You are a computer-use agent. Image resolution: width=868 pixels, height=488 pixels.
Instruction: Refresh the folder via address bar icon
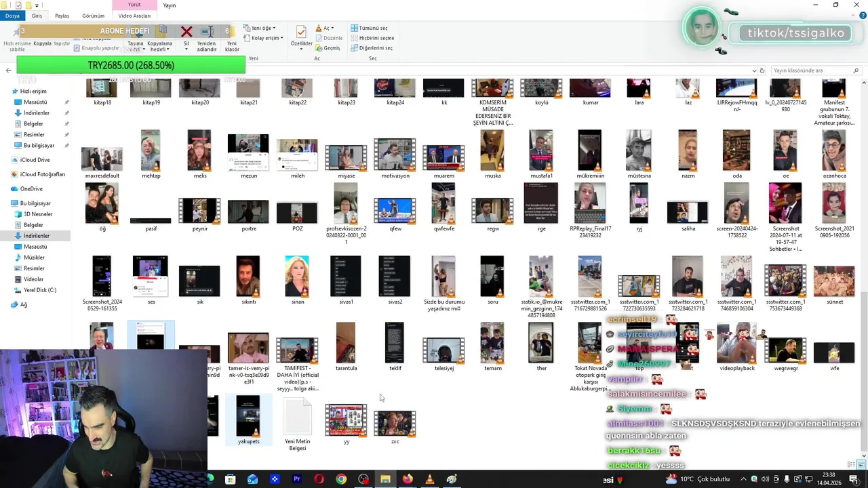pos(762,70)
